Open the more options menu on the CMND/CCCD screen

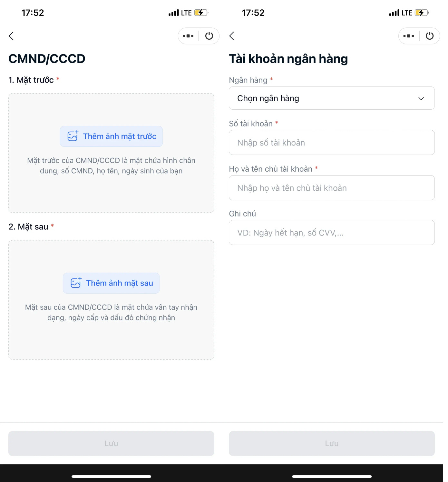pos(188,36)
